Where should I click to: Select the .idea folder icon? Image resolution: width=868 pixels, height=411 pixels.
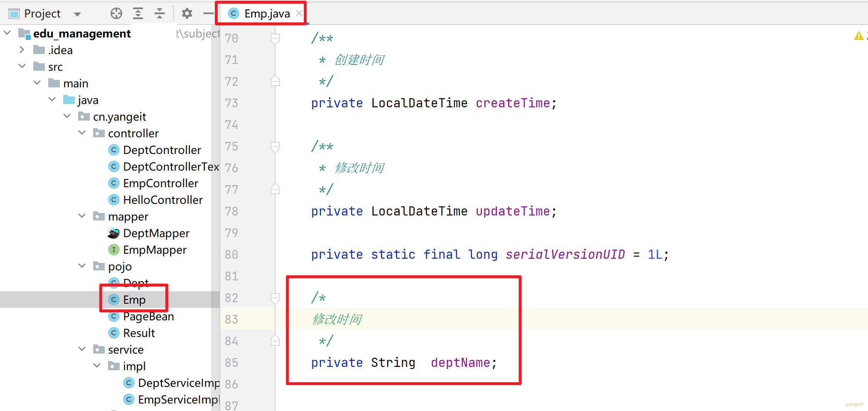[x=39, y=50]
